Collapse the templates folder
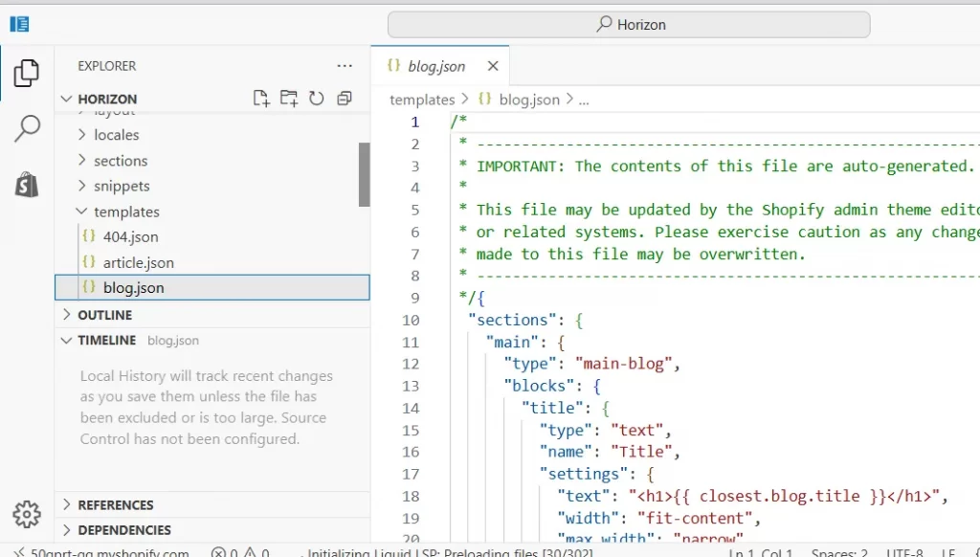Viewport: 980px width, 557px height. coord(125,212)
